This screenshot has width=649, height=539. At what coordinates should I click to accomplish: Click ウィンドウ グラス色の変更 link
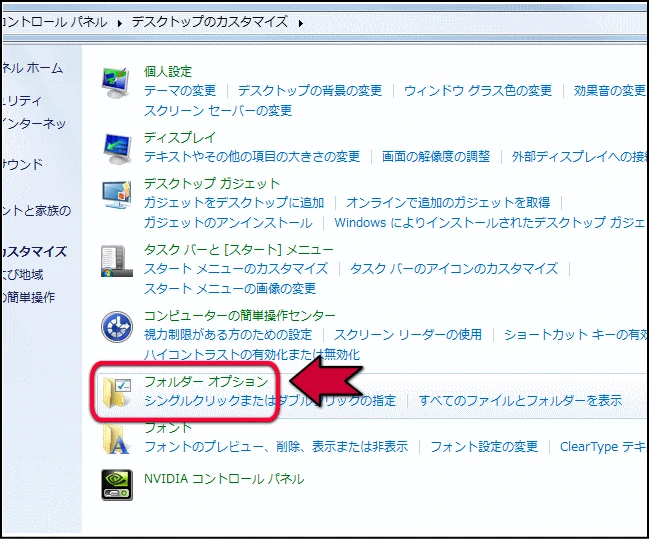tap(478, 90)
